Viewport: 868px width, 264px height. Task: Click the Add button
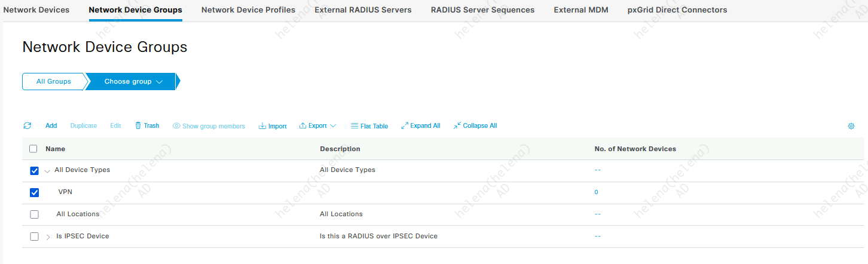51,126
